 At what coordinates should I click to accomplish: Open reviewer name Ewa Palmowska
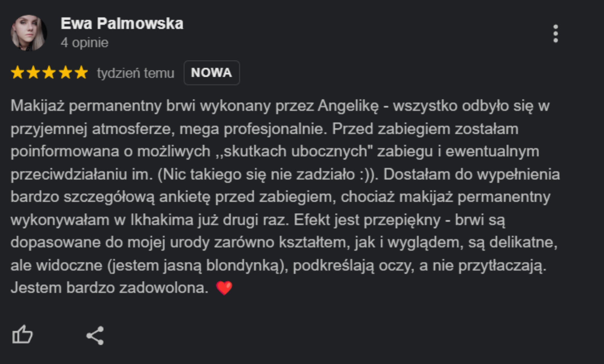coord(122,24)
